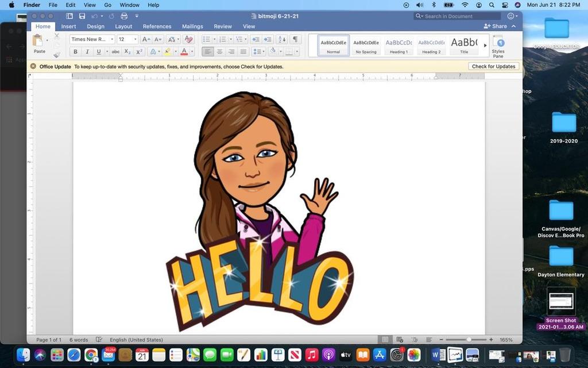
Task: Click the Clear Formatting icon
Action: tap(188, 39)
